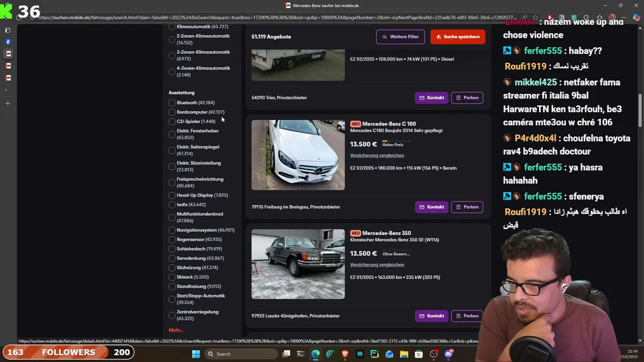The height and width of the screenshot is (362, 644).
Task: Click the 51.119 Angebote results count
Action: [x=271, y=37]
